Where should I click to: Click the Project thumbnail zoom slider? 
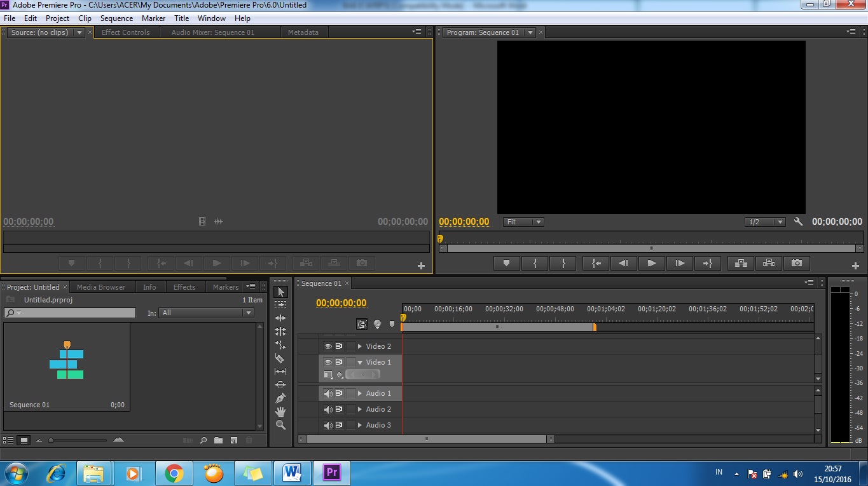pyautogui.click(x=79, y=440)
